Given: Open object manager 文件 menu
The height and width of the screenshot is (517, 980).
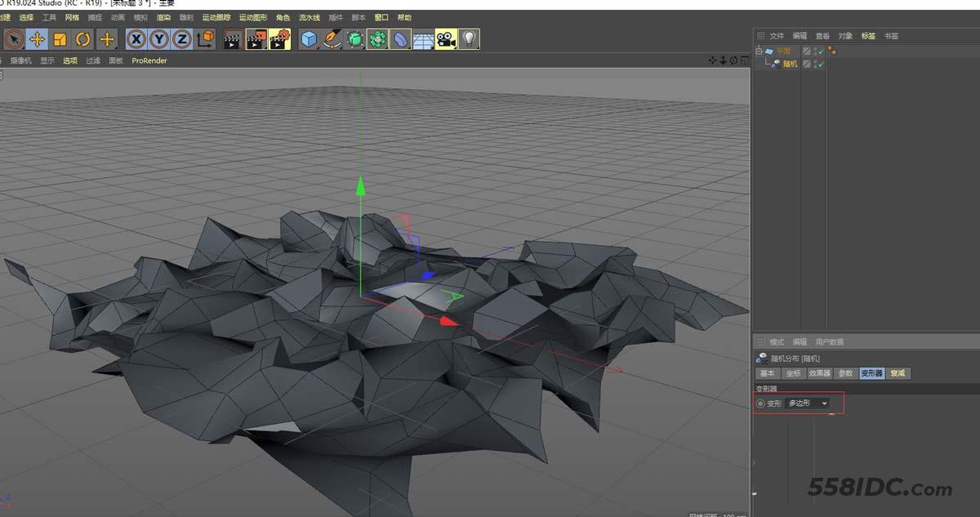Looking at the screenshot, I should click(x=777, y=36).
